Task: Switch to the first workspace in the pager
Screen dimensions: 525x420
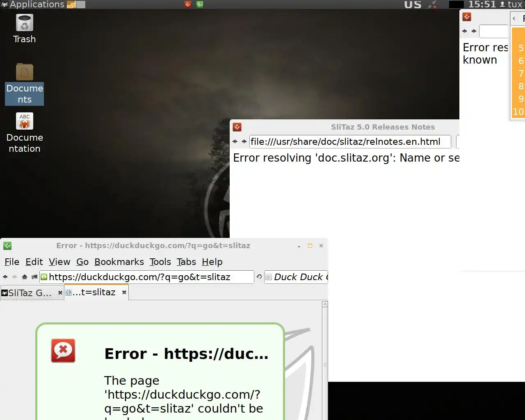Action: point(71,5)
